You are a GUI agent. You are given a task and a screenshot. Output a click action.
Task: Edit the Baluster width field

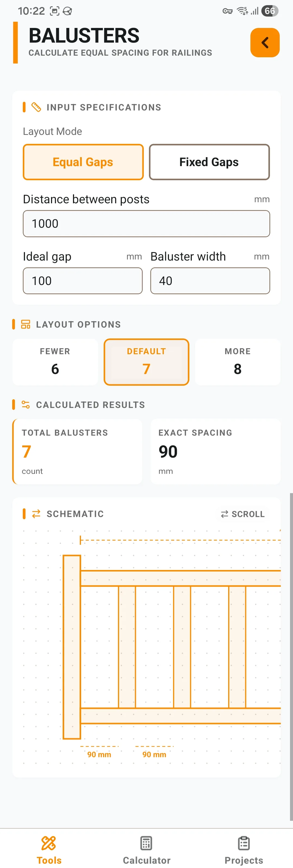(210, 281)
